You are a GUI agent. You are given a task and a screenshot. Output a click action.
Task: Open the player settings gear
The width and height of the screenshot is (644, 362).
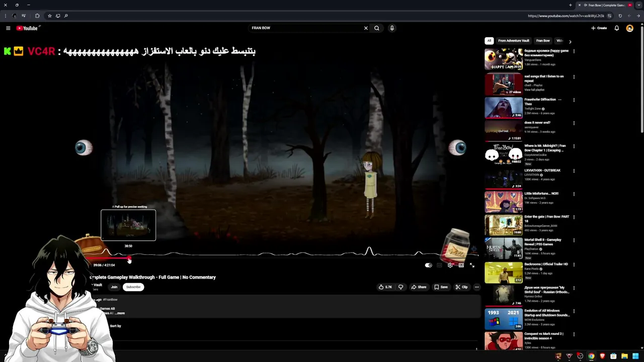[450, 265]
